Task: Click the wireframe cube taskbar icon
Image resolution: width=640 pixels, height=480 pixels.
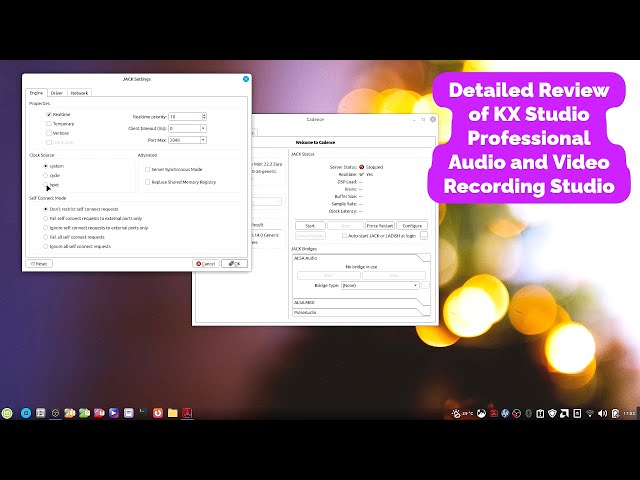Action: (55, 413)
